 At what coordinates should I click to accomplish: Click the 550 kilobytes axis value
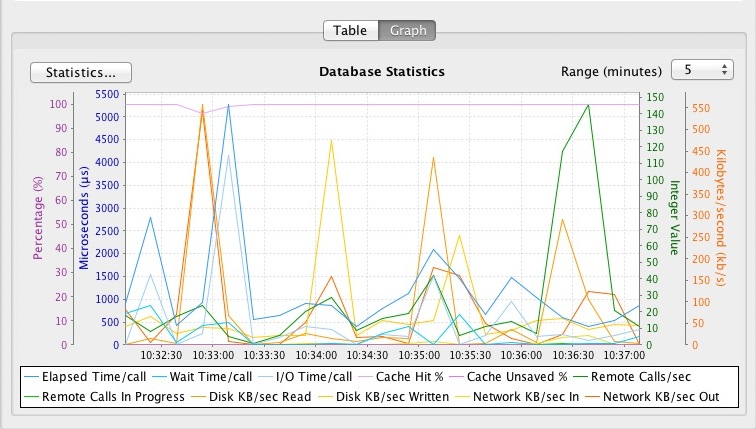pyautogui.click(x=701, y=108)
